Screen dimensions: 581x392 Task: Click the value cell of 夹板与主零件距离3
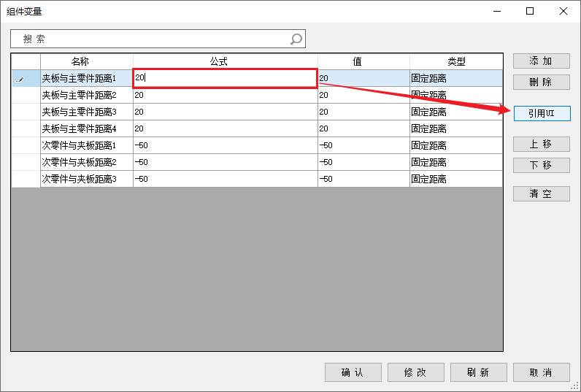point(364,112)
